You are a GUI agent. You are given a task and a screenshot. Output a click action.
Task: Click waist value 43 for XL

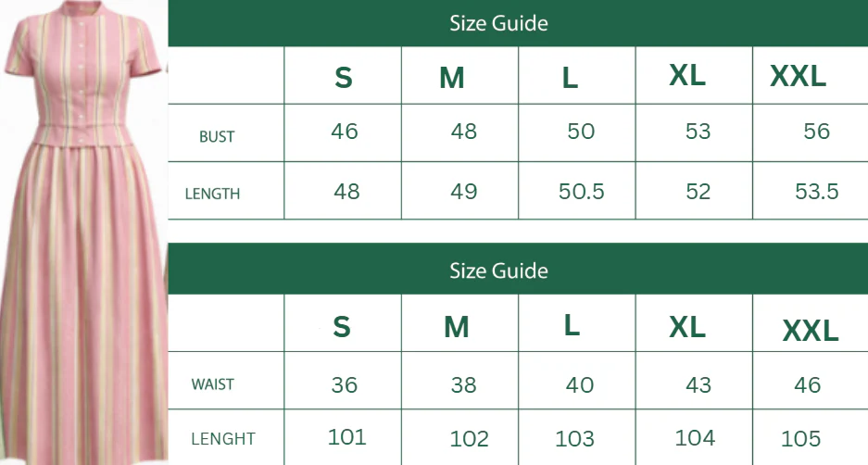(698, 384)
